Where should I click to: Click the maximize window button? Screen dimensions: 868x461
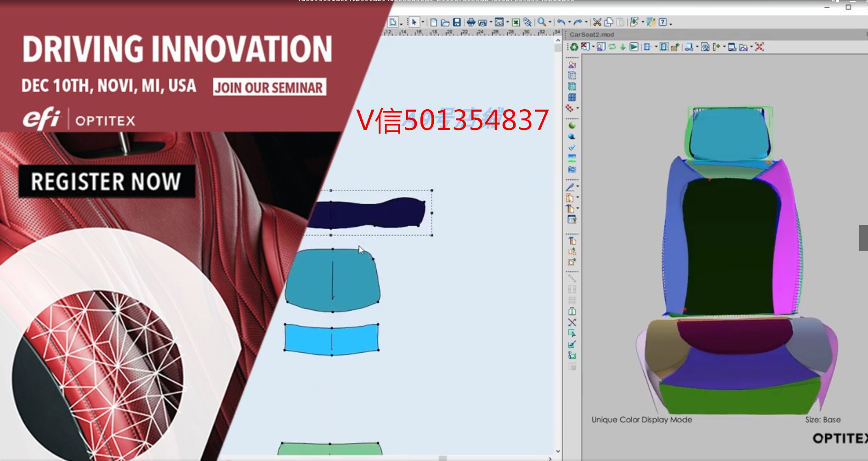click(x=848, y=7)
